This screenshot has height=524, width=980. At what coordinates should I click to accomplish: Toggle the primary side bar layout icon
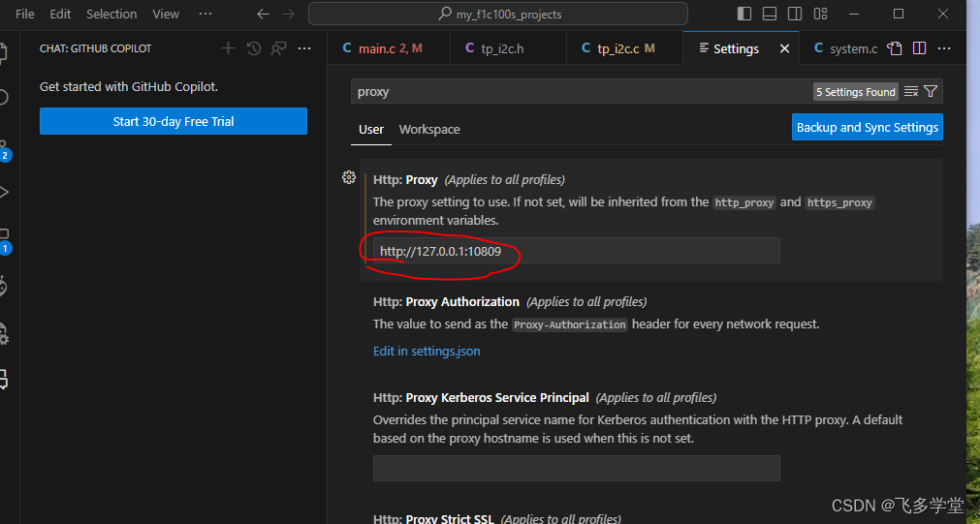point(744,14)
